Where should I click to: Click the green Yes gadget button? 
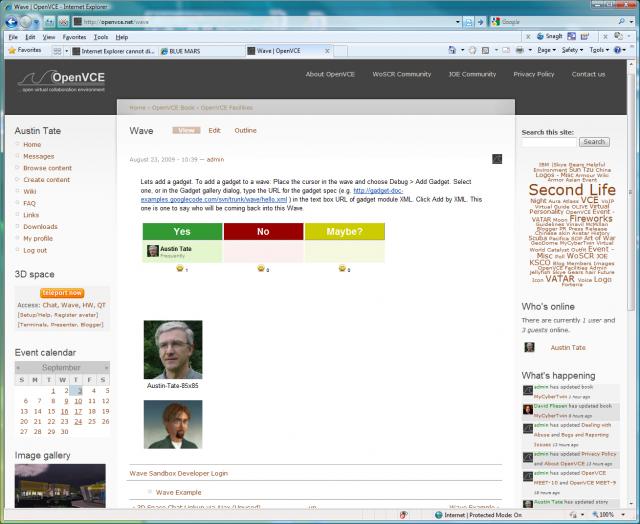182,231
